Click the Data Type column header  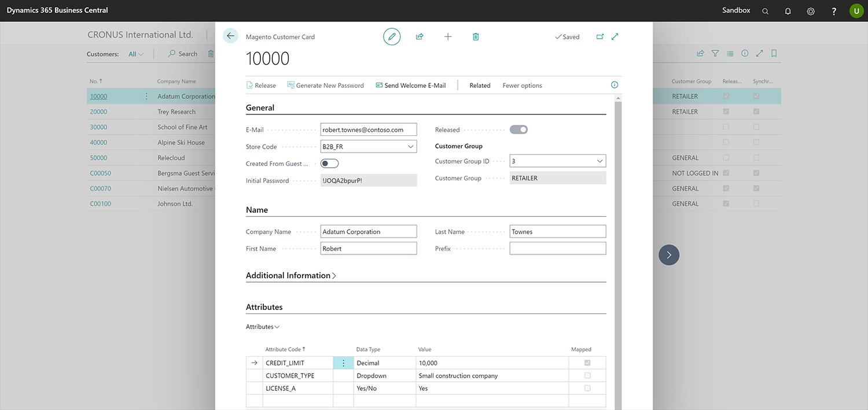tap(368, 349)
